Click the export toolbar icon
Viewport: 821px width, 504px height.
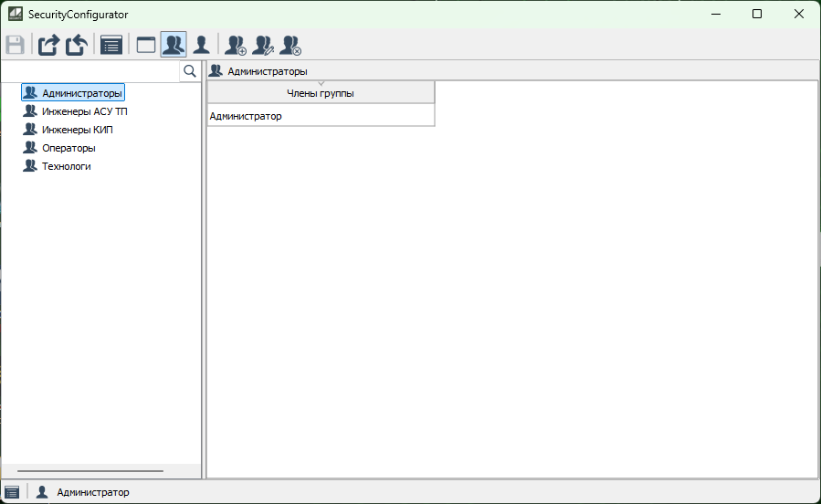[48, 45]
